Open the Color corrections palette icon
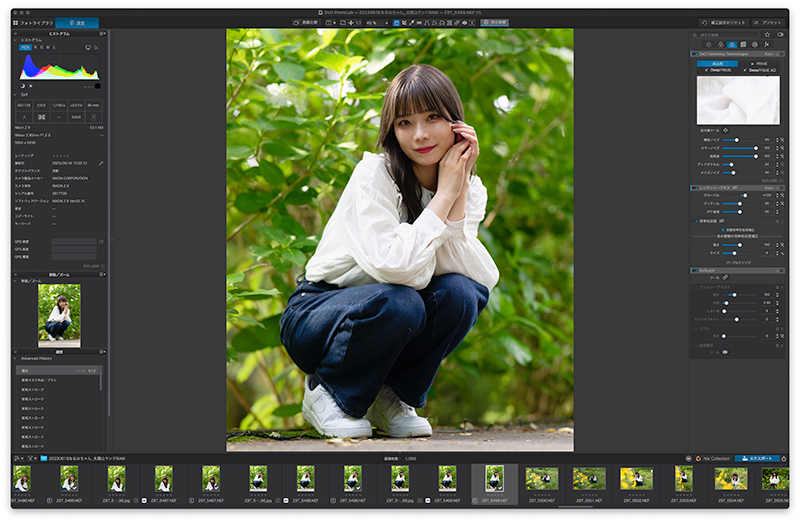The height and width of the screenshot is (522, 800). pyautogui.click(x=720, y=45)
